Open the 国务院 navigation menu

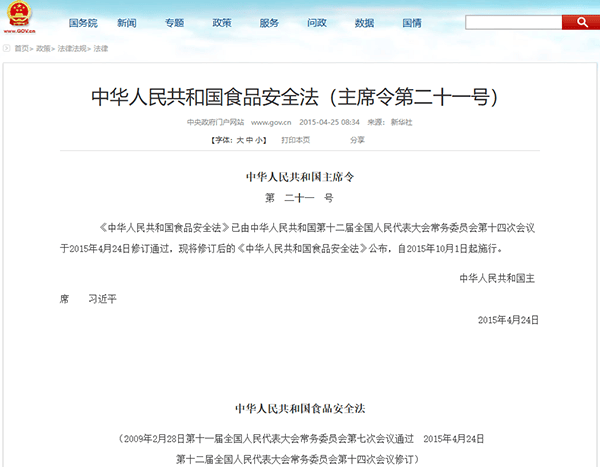coord(82,22)
